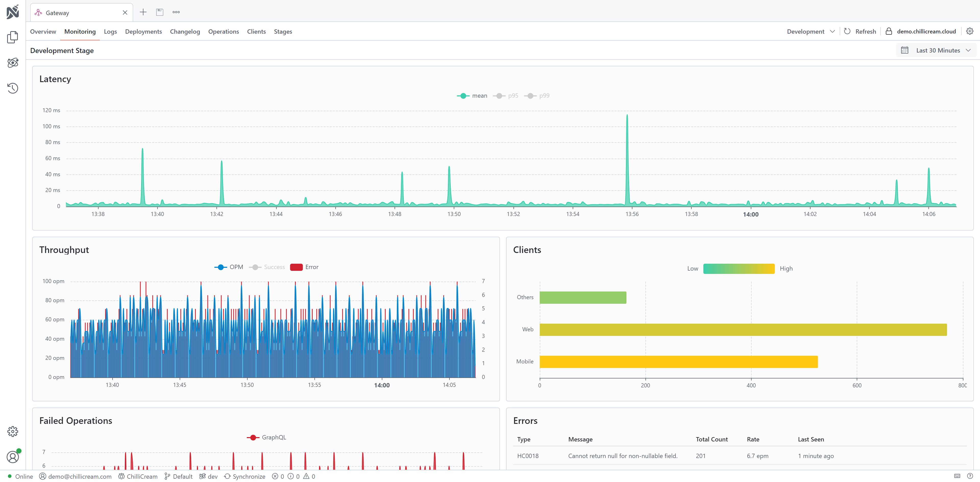
Task: Select the HC0018 error row in the Errors table
Action: click(x=647, y=456)
